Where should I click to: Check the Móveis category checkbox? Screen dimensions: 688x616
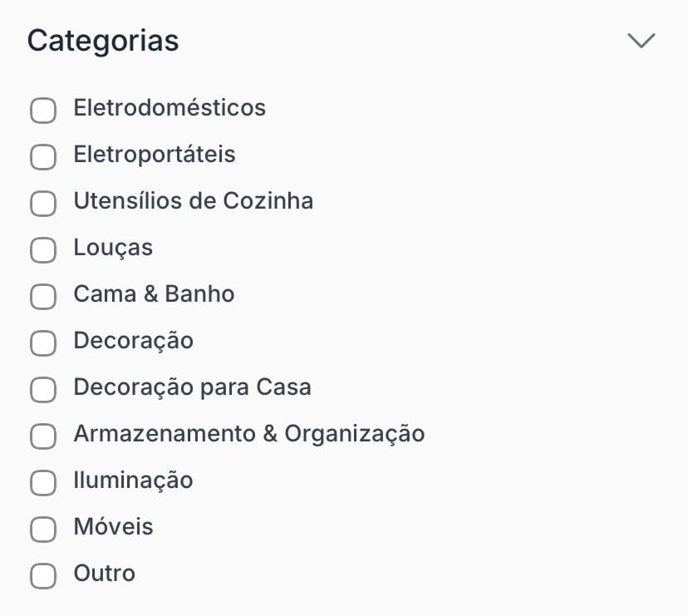pos(43,529)
